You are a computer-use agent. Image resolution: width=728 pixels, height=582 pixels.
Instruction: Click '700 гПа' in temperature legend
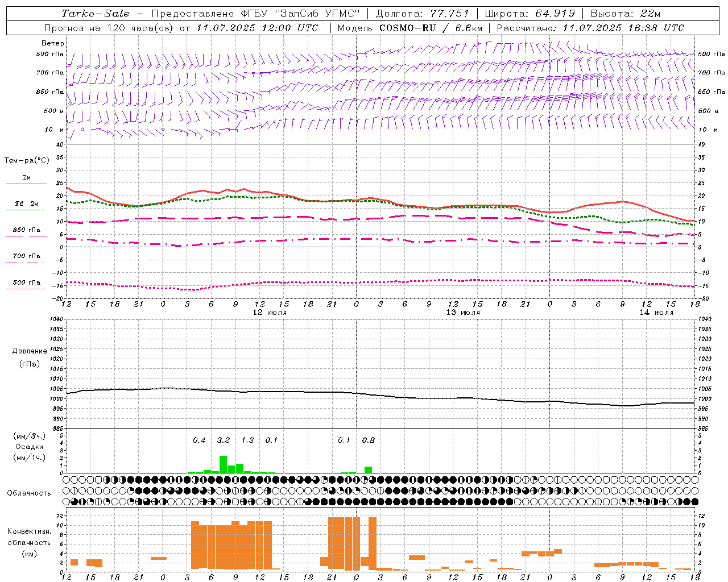click(x=27, y=256)
